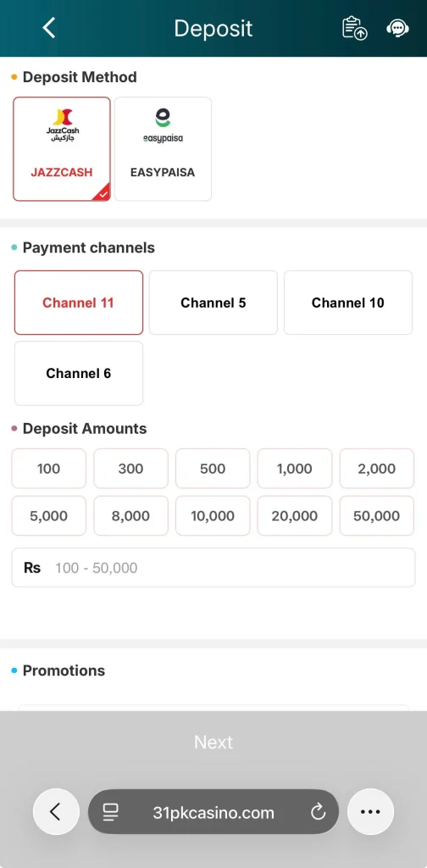This screenshot has width=427, height=868.
Task: Reload the page with the refresh icon
Action: [318, 812]
